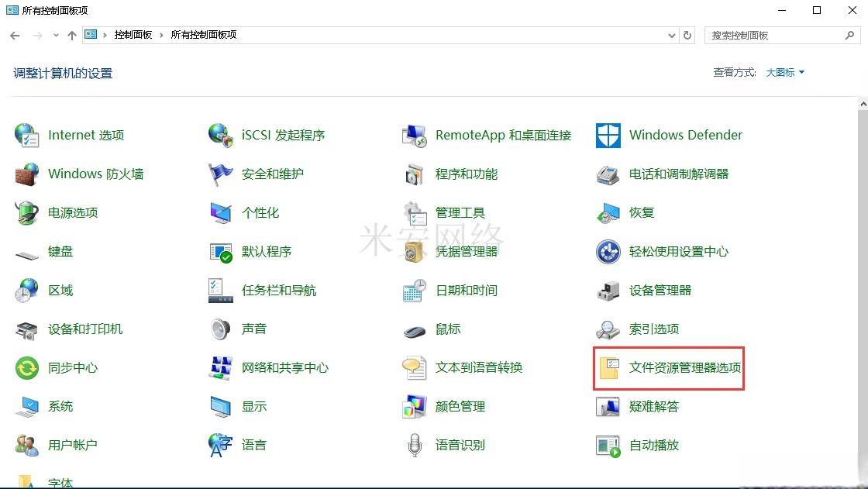Open the 同步中心 green sync icon

coord(26,368)
